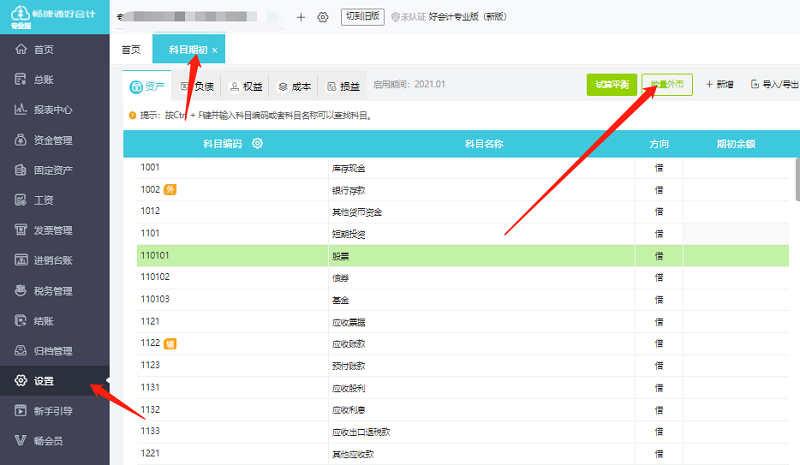Open the gear settings in top bar
Screen dimensions: 800x465
tap(323, 17)
